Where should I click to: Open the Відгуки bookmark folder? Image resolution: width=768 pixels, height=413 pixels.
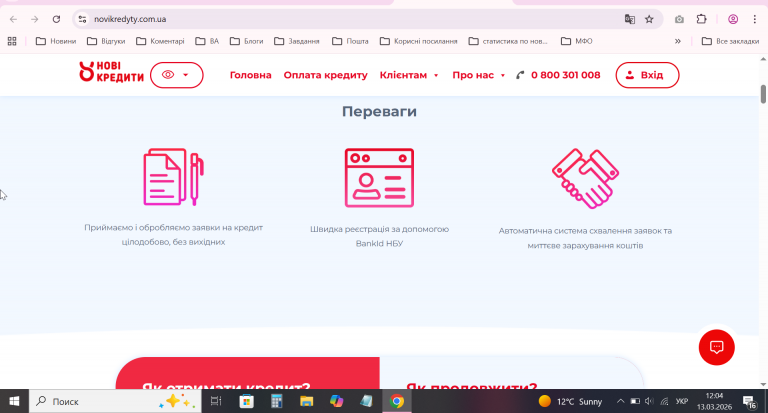(106, 41)
